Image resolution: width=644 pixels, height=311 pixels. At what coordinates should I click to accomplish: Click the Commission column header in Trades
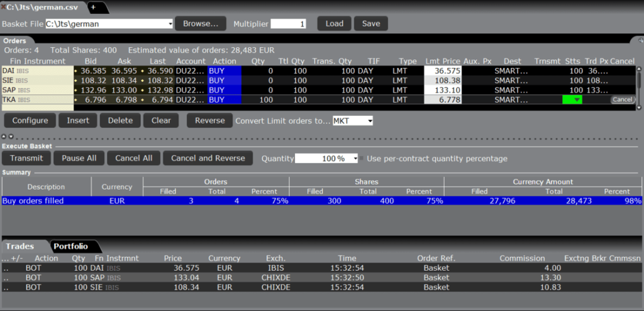pyautogui.click(x=522, y=258)
